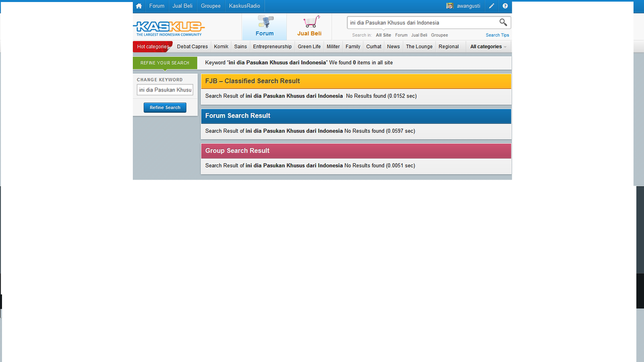Screen dimensions: 644x362
Task: Open the Jual Beli shopping cart section
Action: click(x=309, y=27)
